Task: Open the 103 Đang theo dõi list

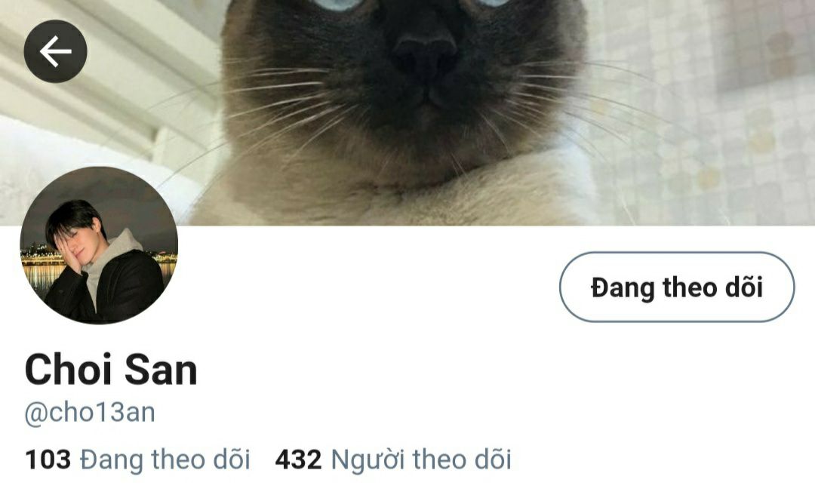Action: point(138,459)
